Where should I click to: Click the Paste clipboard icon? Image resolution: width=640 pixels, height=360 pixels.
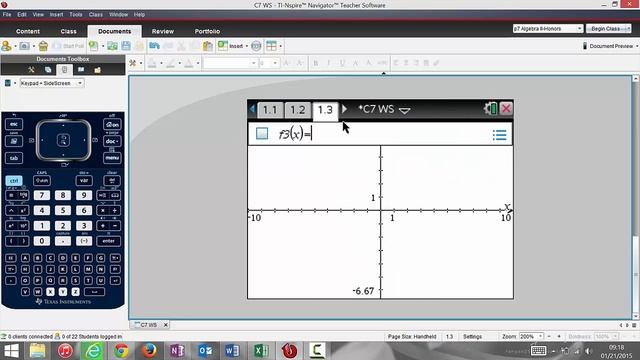[208, 46]
